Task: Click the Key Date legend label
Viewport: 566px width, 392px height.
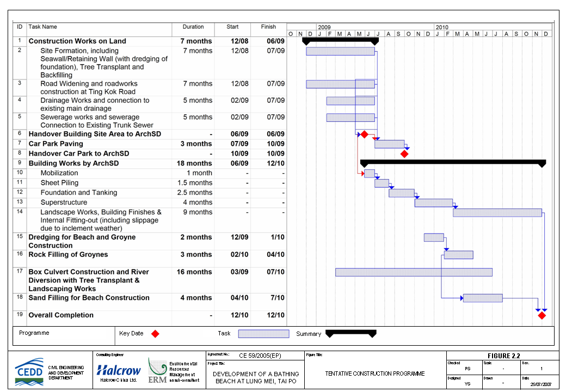Action: point(131,334)
